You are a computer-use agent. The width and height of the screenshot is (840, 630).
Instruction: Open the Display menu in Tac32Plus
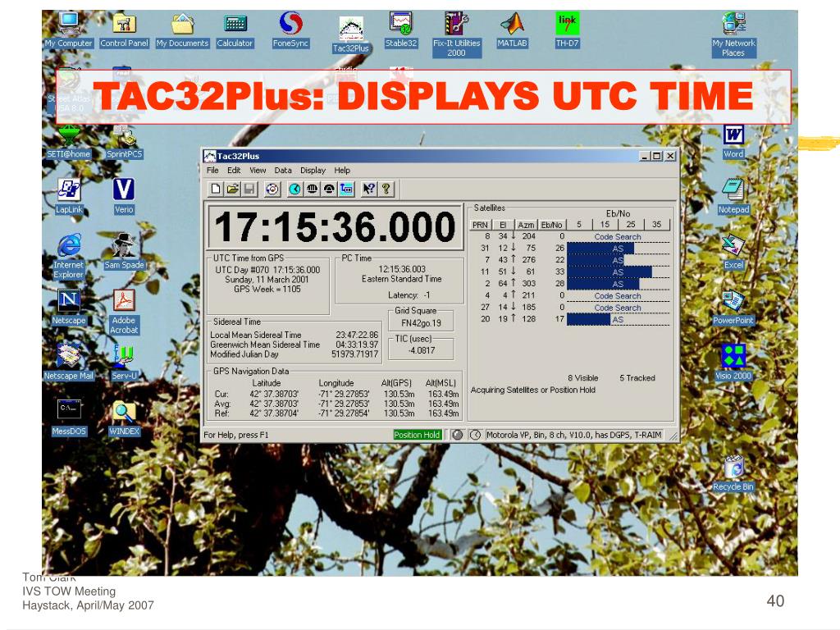[x=313, y=170]
